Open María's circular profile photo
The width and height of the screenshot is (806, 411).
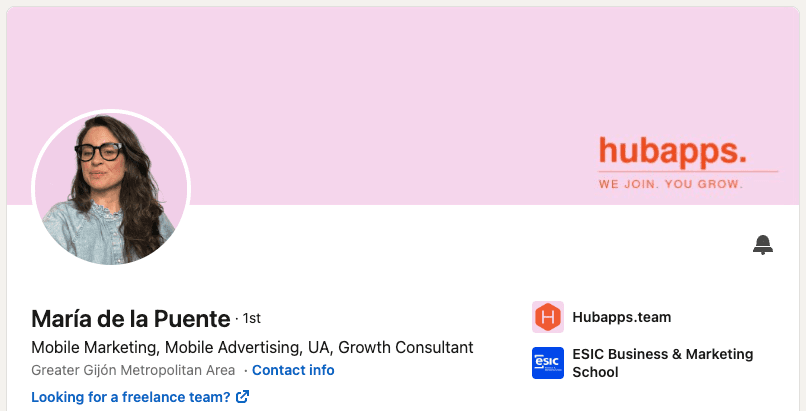click(111, 189)
